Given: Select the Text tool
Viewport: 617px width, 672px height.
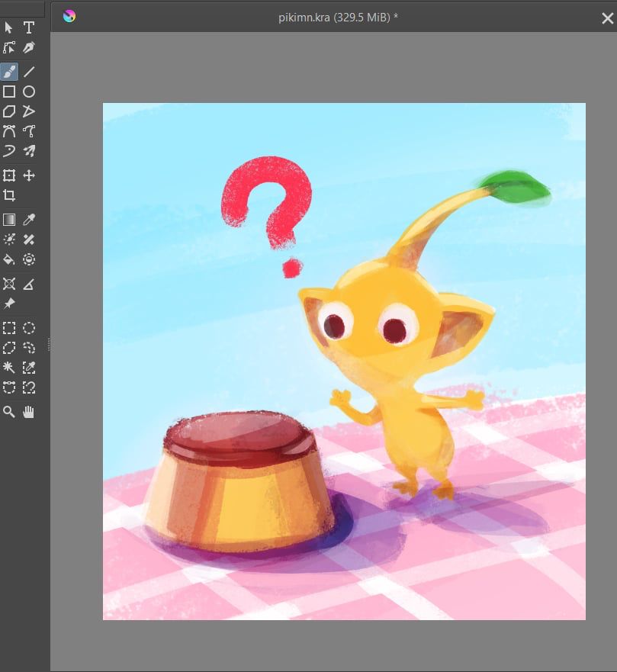Looking at the screenshot, I should tap(29, 27).
